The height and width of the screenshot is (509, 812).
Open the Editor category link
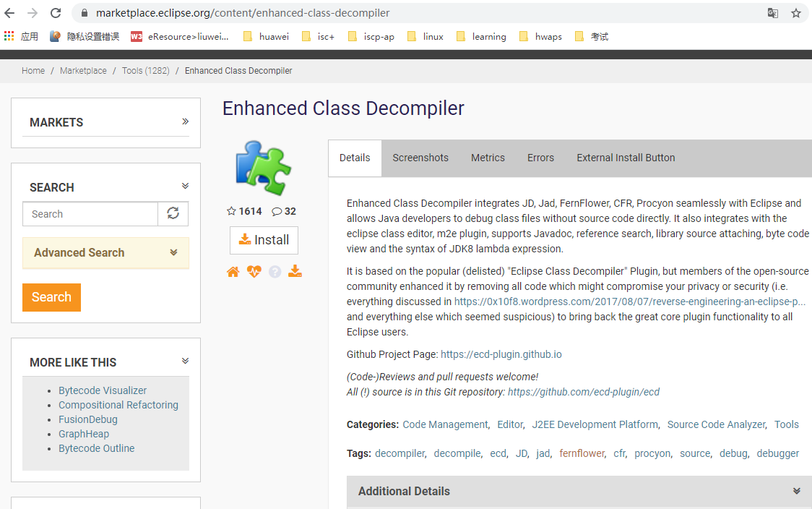[x=510, y=425]
